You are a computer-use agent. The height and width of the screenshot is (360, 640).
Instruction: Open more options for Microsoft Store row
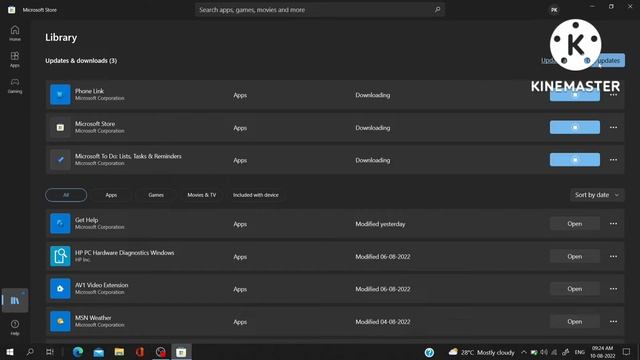[613, 127]
